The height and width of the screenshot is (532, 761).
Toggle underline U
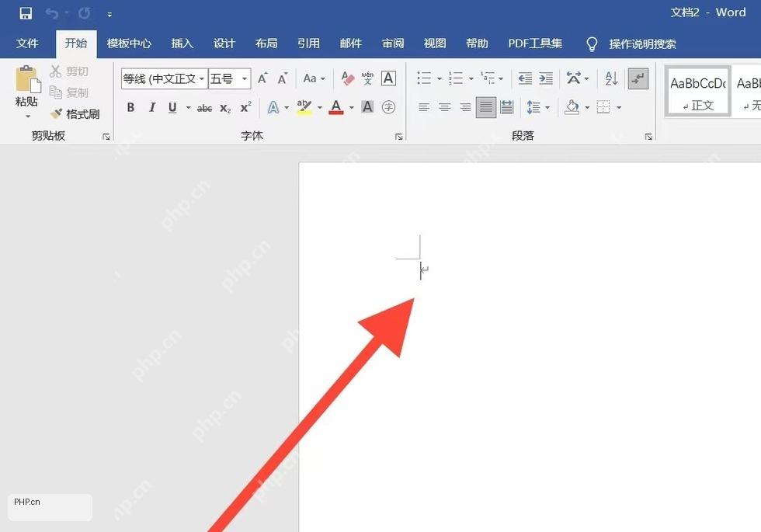click(172, 107)
